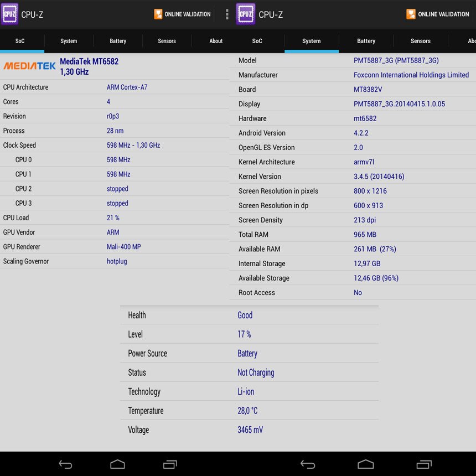Open the Sensors tab in right panel

(x=421, y=41)
